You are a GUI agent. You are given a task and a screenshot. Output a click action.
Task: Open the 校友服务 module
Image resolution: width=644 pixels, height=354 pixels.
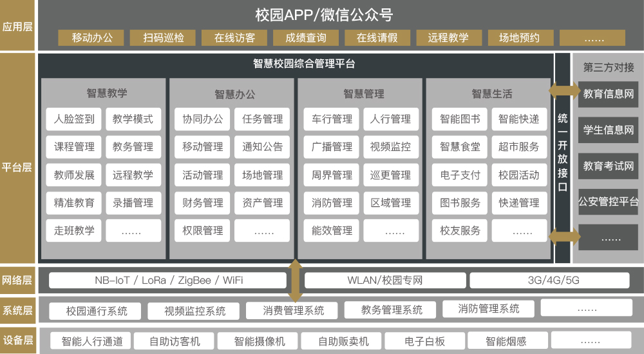coord(460,230)
